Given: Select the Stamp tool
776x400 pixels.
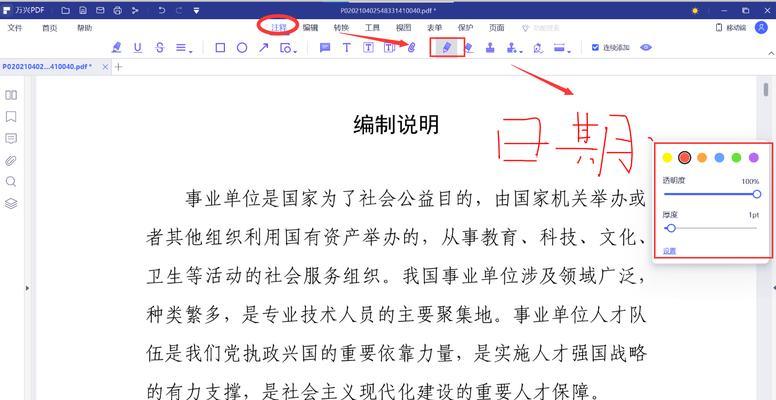Looking at the screenshot, I should (490, 48).
